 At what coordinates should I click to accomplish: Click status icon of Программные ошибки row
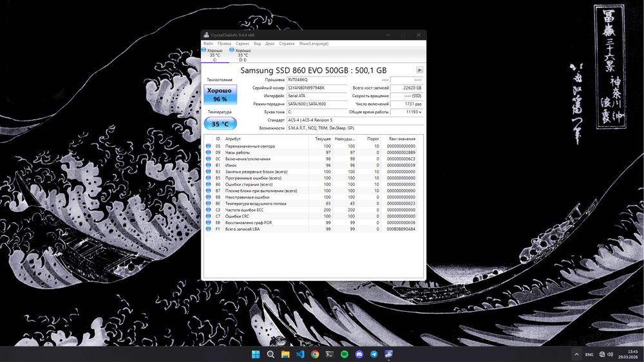coord(208,178)
